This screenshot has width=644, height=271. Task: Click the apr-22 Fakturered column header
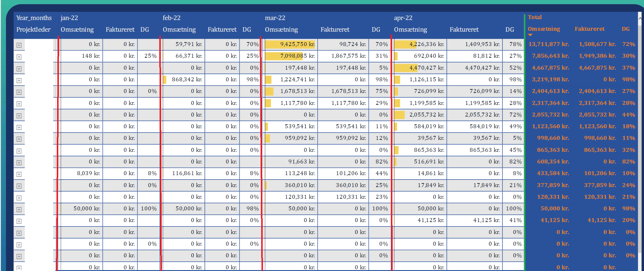point(464,30)
